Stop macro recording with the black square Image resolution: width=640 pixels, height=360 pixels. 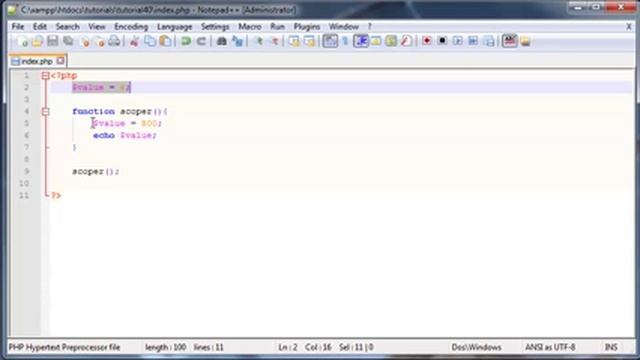(442, 41)
